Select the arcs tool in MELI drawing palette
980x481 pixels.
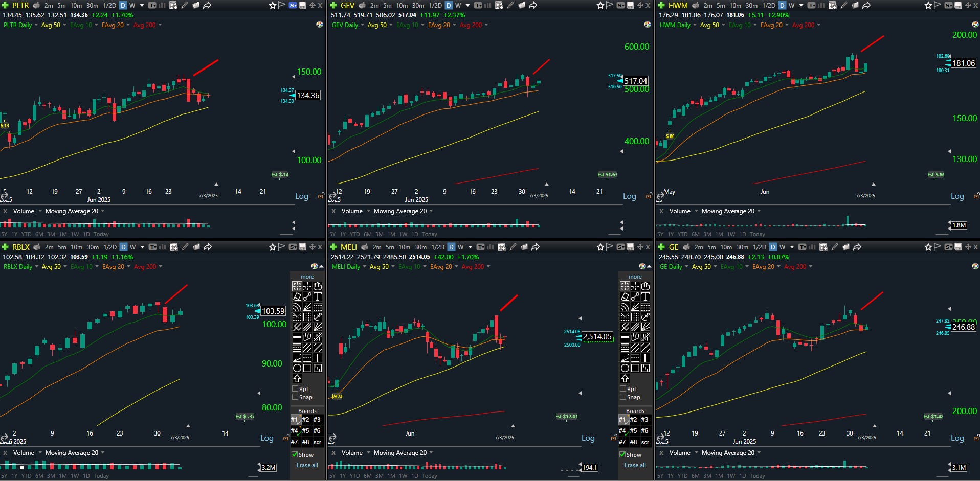point(625,307)
